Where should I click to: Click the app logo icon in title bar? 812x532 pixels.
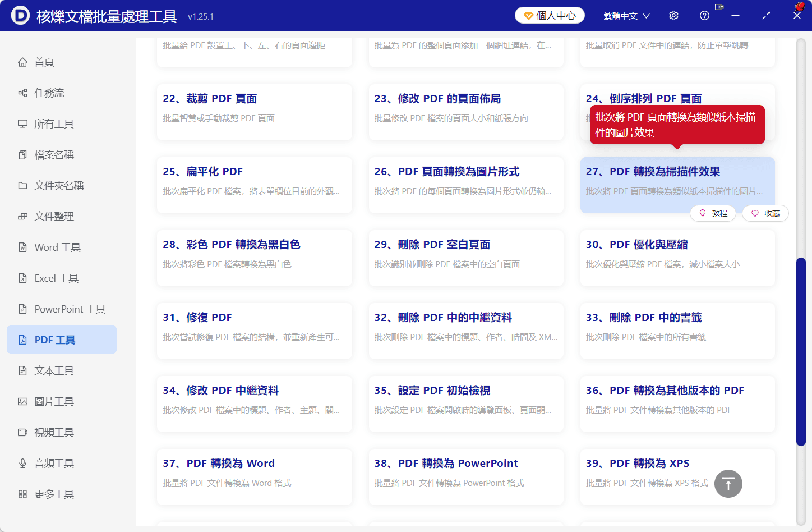(x=20, y=16)
